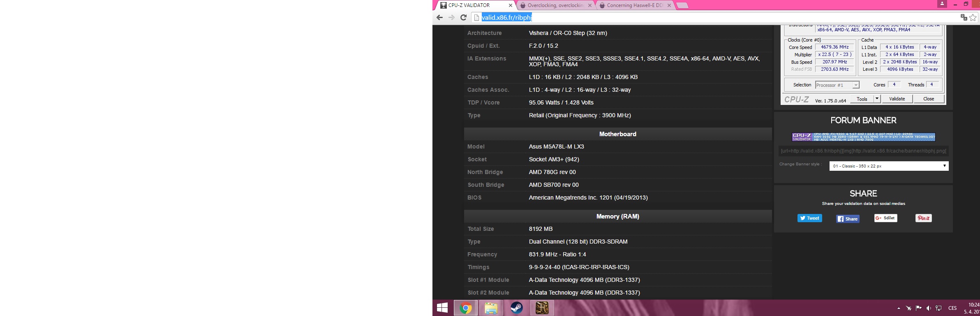Open the Action Center flag icon
980x316 pixels.
coord(918,308)
